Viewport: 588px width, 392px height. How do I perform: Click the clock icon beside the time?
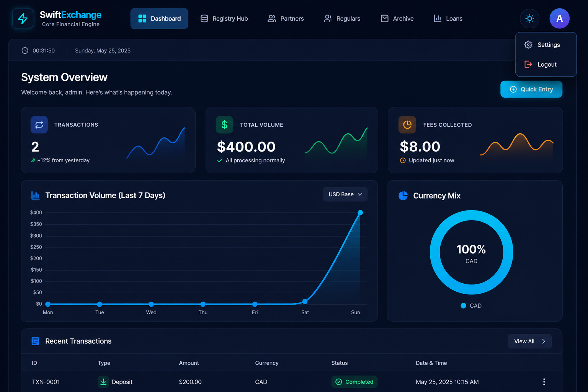click(25, 51)
